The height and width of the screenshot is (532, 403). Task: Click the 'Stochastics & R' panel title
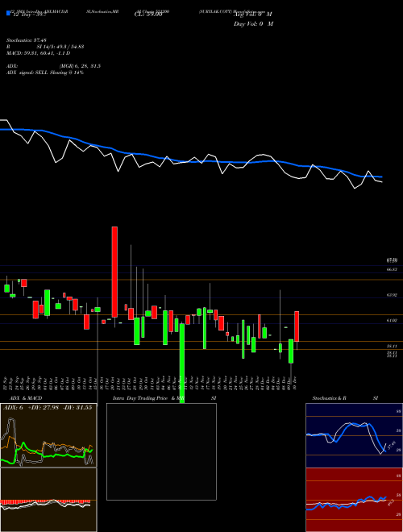330,398
